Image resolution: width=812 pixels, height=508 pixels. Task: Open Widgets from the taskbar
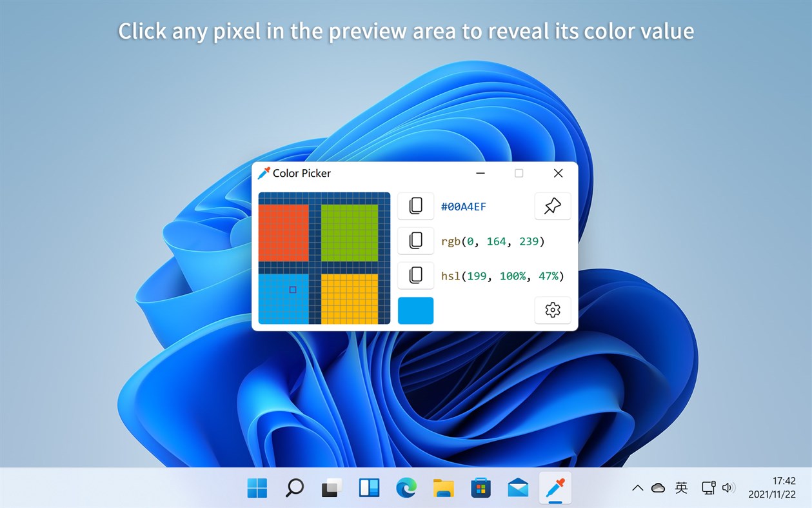tap(370, 488)
